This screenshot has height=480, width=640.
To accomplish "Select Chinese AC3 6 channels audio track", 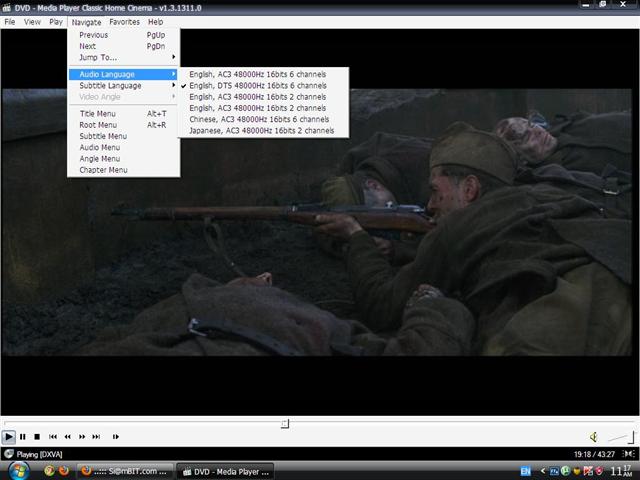I will pyautogui.click(x=263, y=119).
